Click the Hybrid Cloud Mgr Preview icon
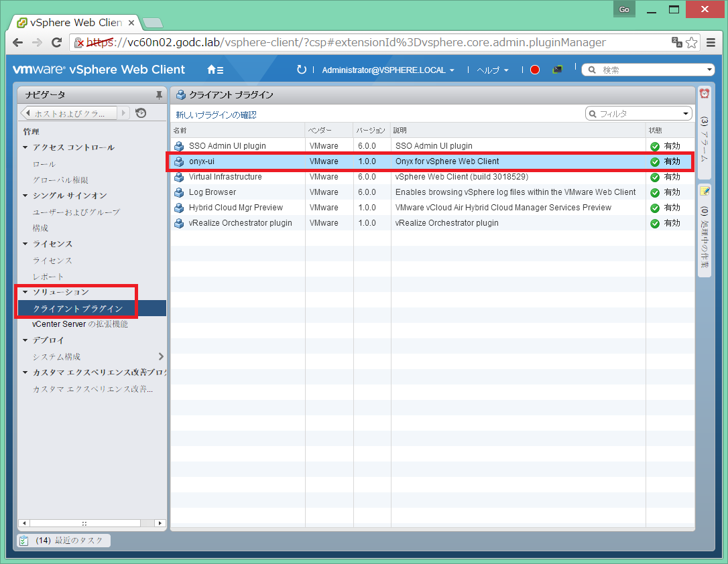Image resolution: width=728 pixels, height=564 pixels. coord(179,208)
